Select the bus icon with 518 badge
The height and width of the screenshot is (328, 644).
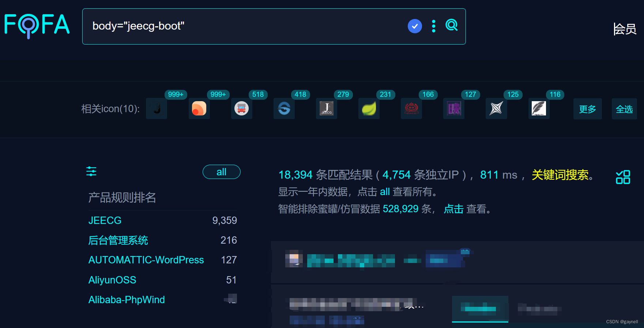[x=241, y=108]
